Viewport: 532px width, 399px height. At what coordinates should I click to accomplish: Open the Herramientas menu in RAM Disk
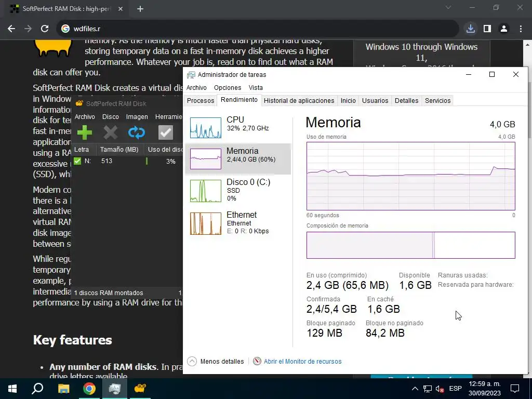point(169,117)
